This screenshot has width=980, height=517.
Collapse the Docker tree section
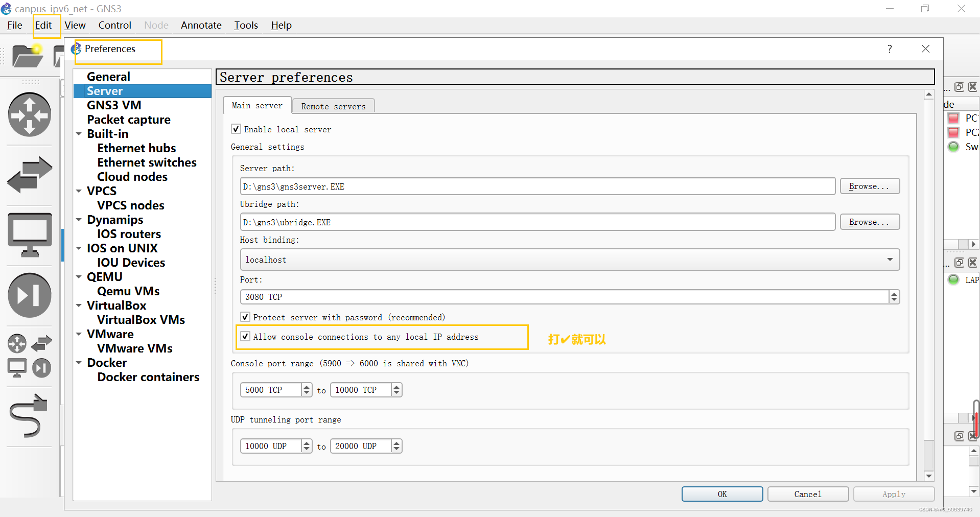tap(79, 363)
